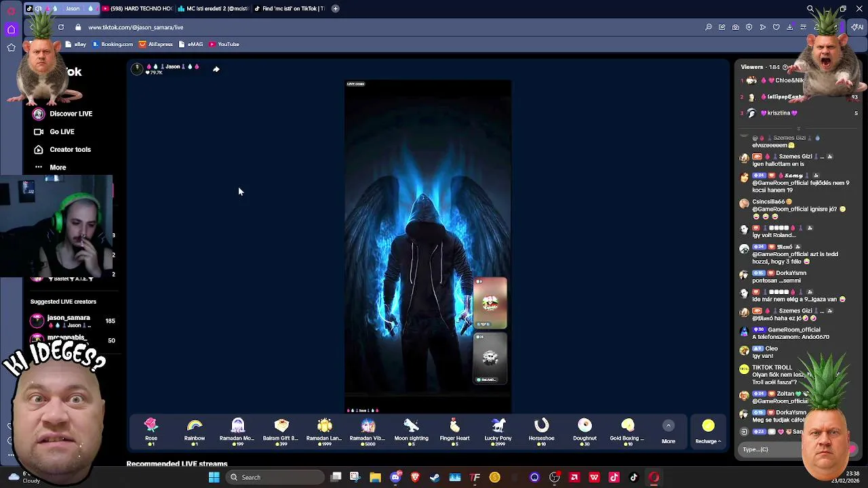The width and height of the screenshot is (868, 488).
Task: Open Snipping Tool from taskbar
Action: (x=355, y=477)
